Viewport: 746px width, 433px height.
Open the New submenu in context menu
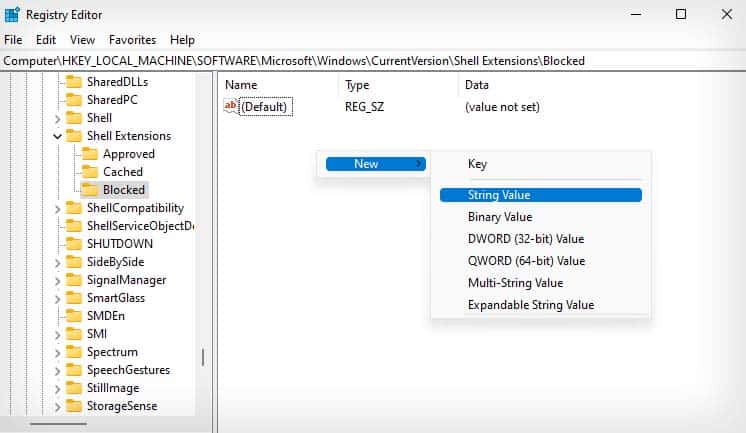[x=375, y=164]
